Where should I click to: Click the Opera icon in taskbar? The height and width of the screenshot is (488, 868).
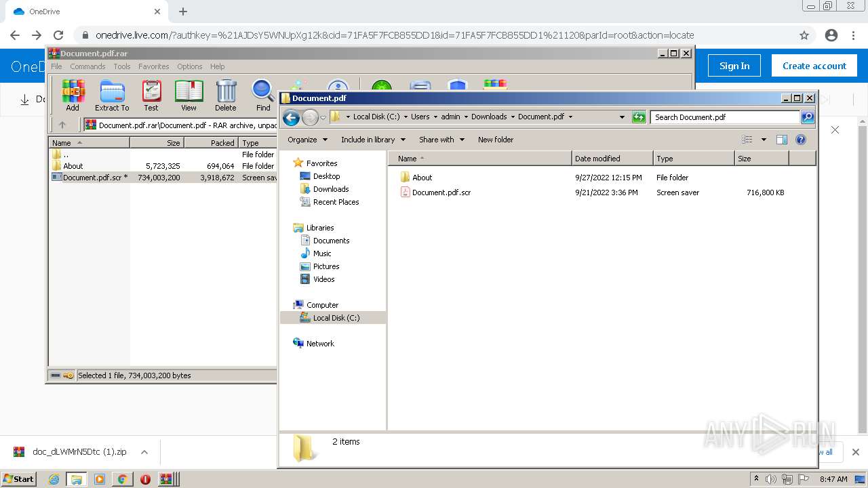pos(145,479)
